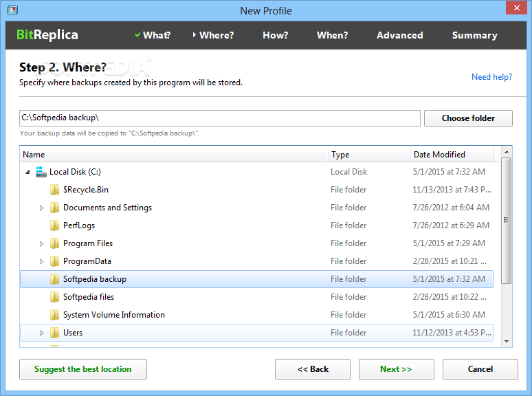
Task: Click the scrollbar up arrow
Action: tap(506, 152)
